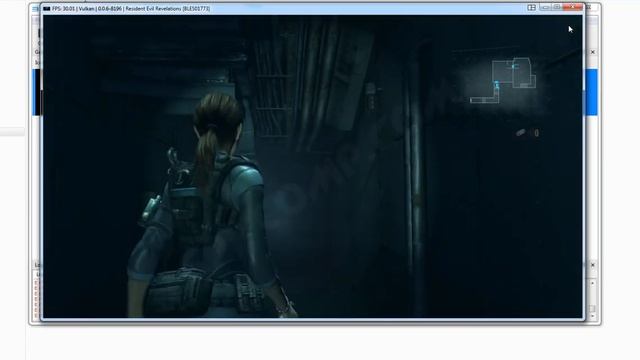
Task: Click the game window's title bar icon
Action: point(47,9)
